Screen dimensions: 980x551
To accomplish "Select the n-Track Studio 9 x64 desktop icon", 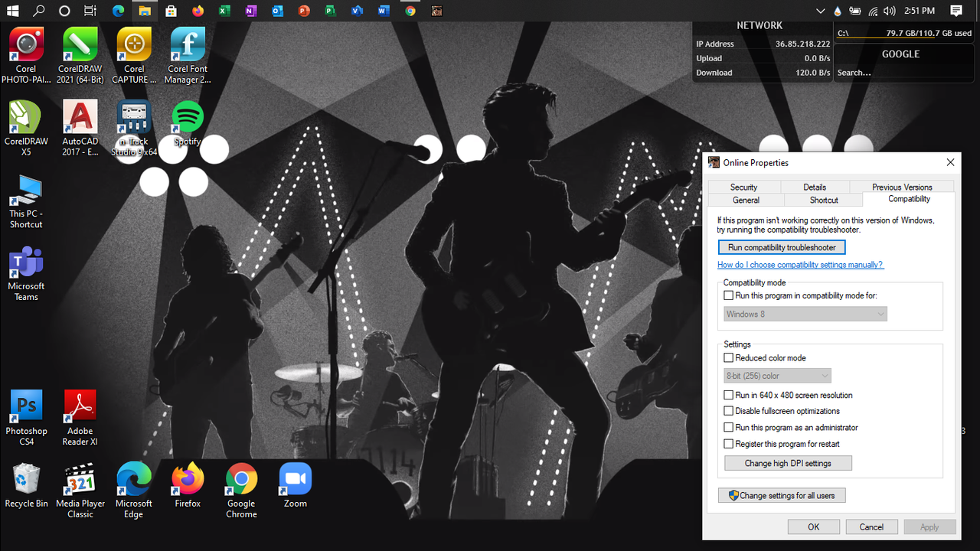I will click(134, 128).
